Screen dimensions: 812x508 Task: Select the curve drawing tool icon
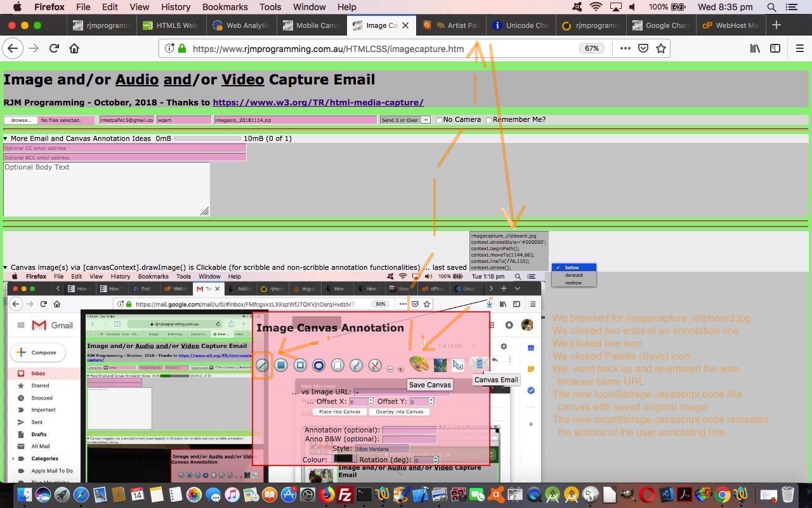pyautogui.click(x=357, y=365)
